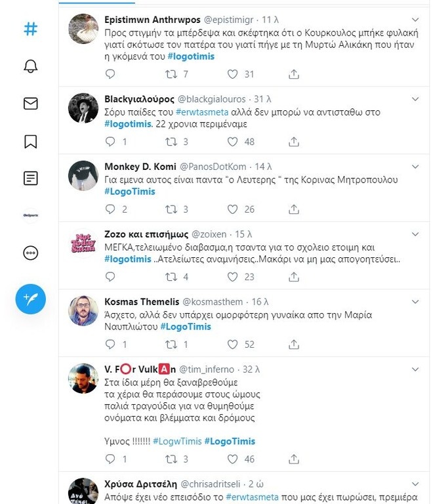Open the #LogwTimis hashtag link

177,441
